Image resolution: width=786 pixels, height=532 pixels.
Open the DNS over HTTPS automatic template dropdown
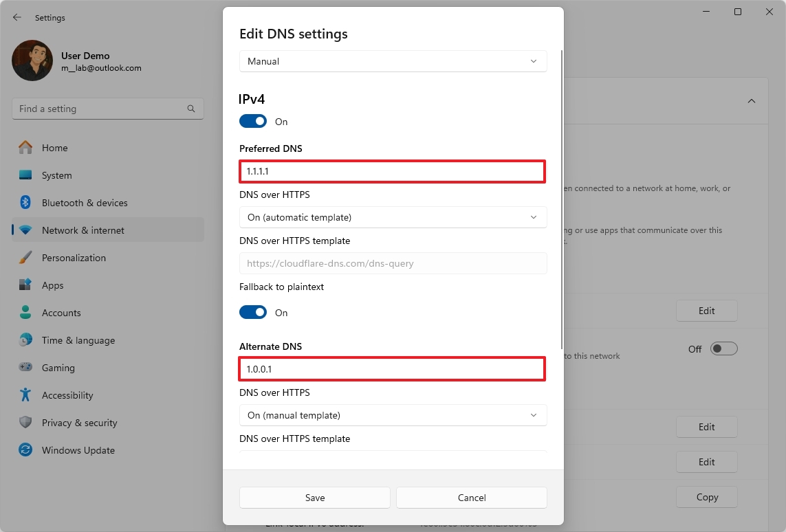coord(393,217)
